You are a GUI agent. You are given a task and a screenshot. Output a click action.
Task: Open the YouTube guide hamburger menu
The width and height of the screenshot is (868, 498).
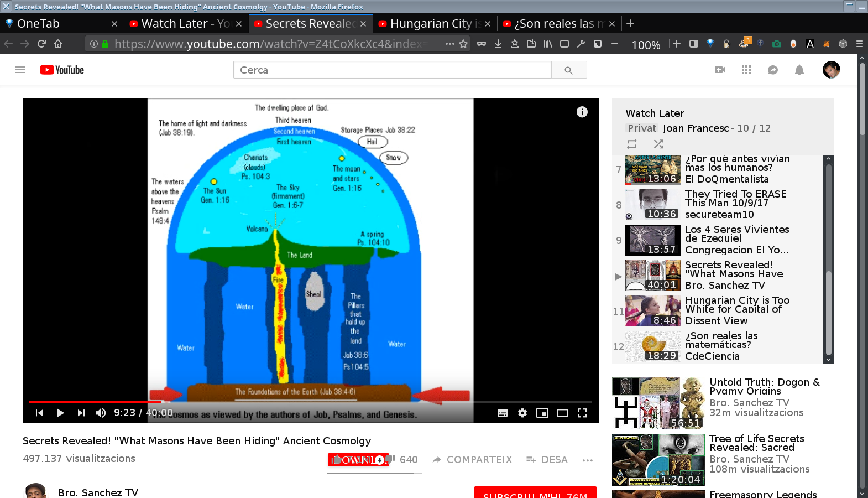pos(20,70)
